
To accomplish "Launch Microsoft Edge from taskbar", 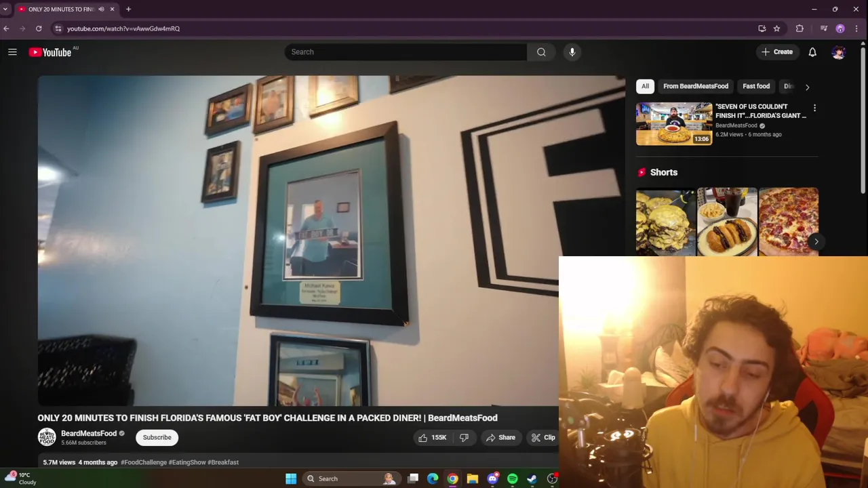I will (433, 479).
